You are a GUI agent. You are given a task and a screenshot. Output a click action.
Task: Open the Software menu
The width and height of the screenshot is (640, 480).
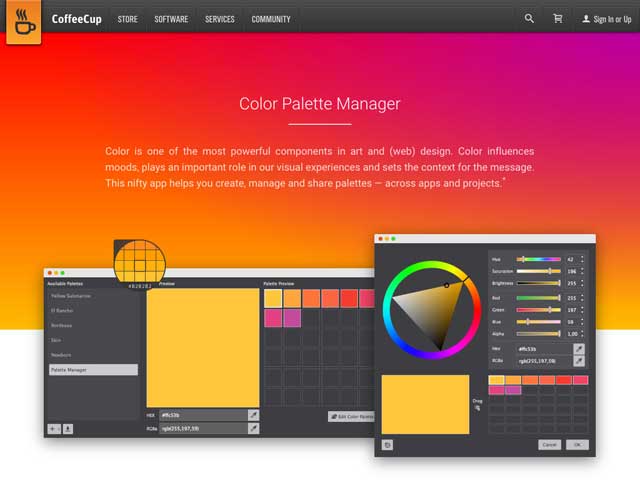point(171,19)
